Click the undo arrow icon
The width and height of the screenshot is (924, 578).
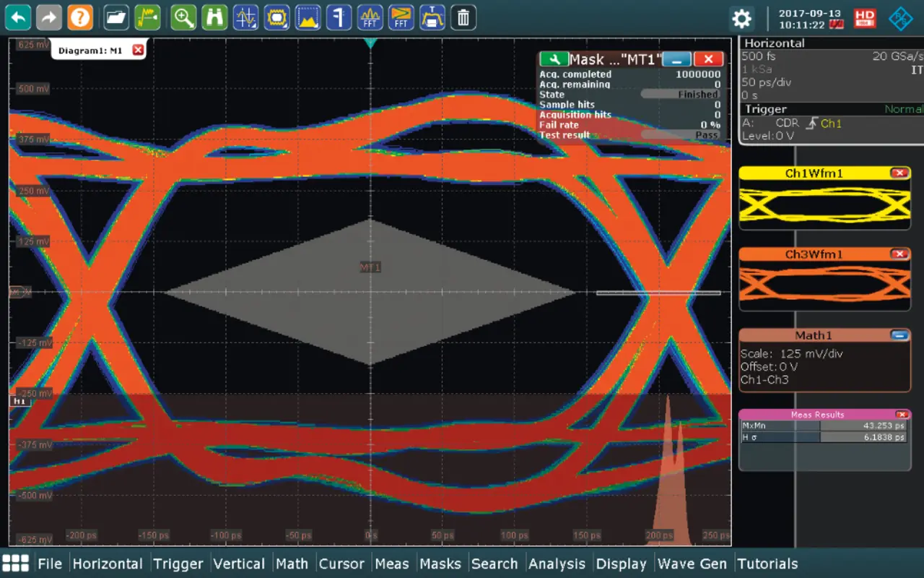(x=18, y=17)
